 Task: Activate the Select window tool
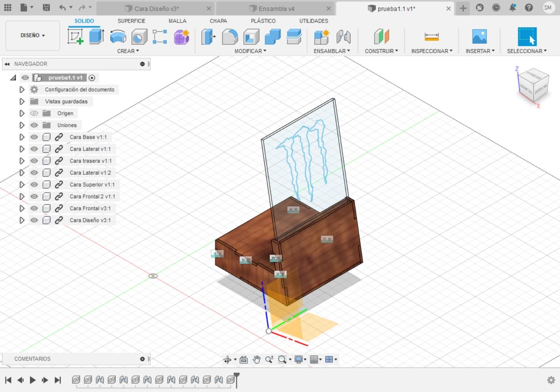527,36
